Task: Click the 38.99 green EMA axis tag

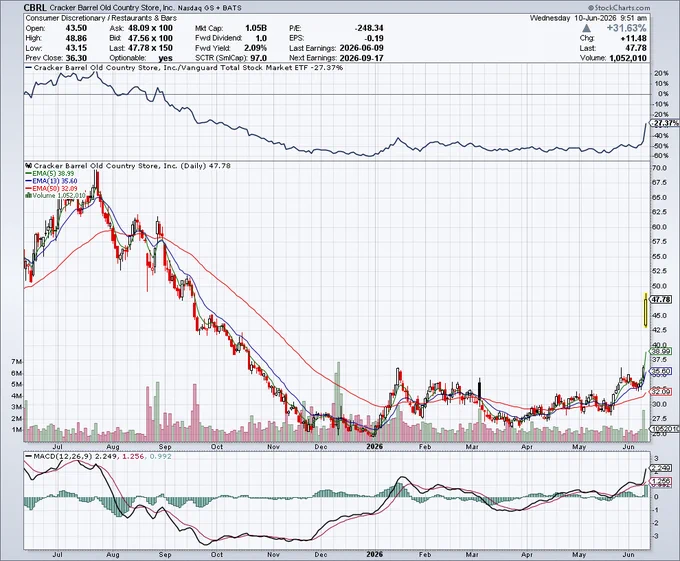Action: click(661, 351)
